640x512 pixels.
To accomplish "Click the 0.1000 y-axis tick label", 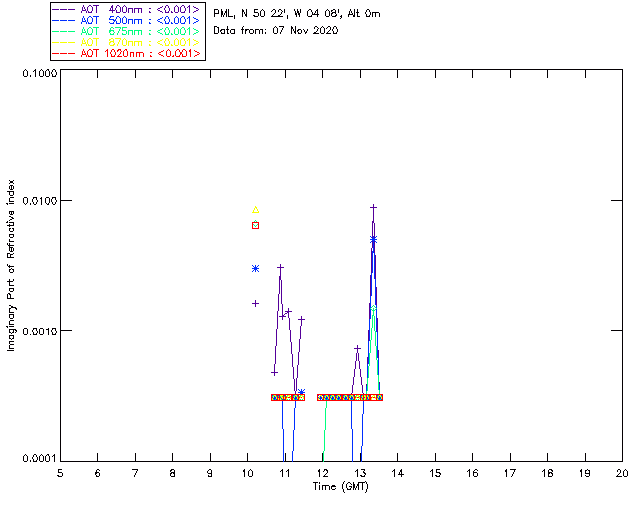I will coord(40,73).
